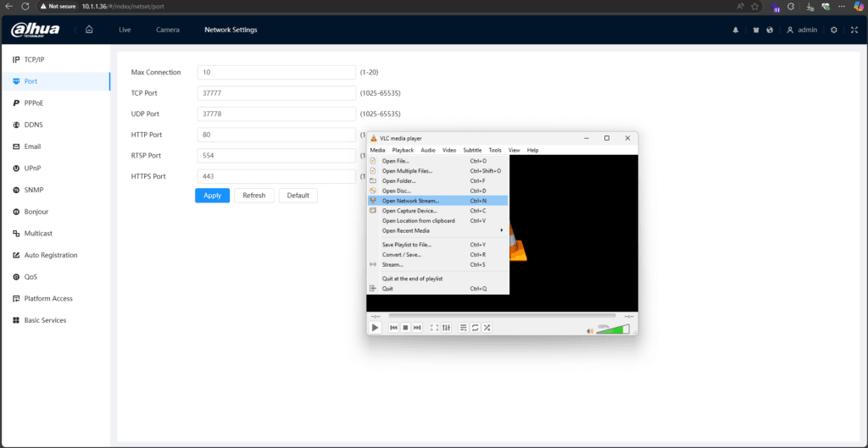The height and width of the screenshot is (448, 868).
Task: Click the globe language icon
Action: coord(770,30)
